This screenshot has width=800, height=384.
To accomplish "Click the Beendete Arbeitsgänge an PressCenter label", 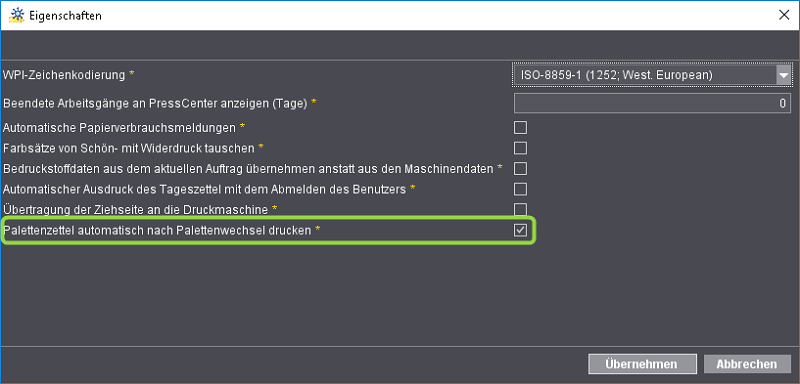I will pos(156,103).
